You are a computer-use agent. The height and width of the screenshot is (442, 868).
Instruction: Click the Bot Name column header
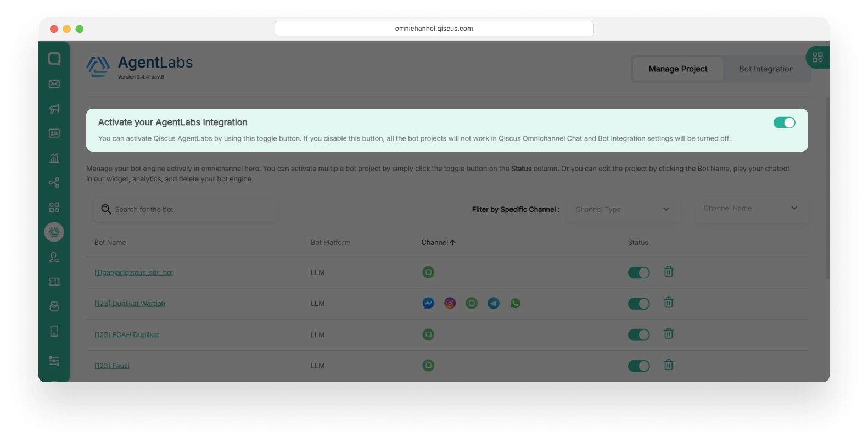110,243
